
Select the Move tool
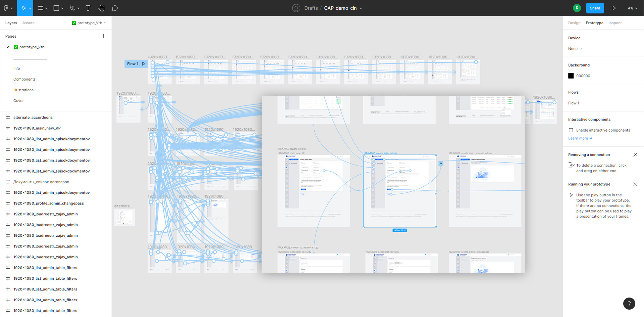(23, 8)
